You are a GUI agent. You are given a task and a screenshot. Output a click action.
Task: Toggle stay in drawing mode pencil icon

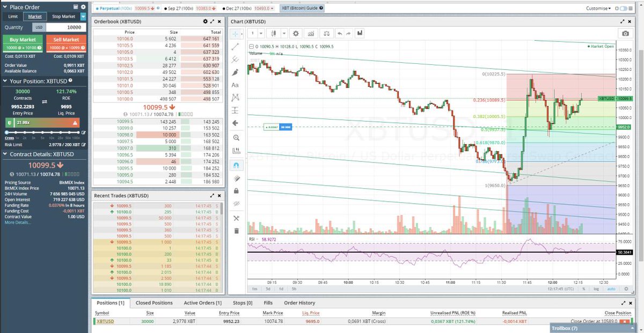point(236,178)
